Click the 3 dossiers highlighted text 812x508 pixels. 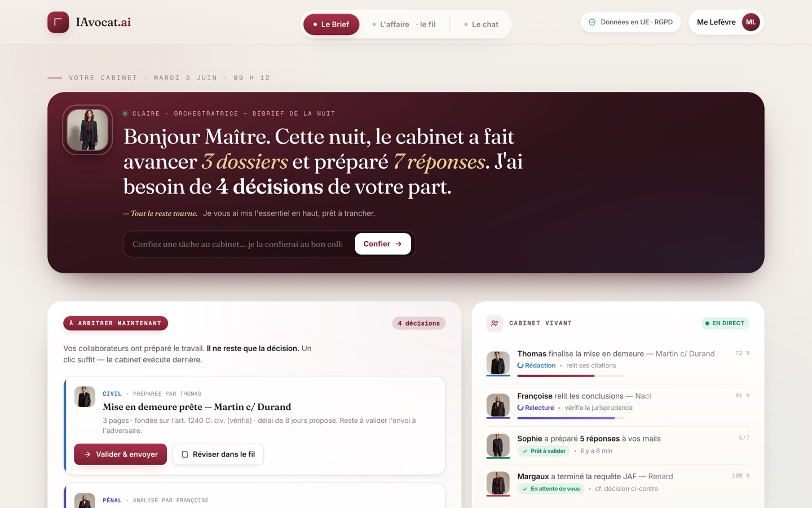tap(245, 161)
